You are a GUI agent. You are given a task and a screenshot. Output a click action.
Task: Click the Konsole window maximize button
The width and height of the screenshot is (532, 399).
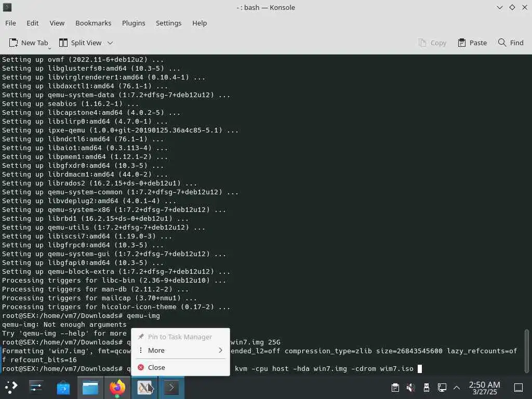[512, 7]
